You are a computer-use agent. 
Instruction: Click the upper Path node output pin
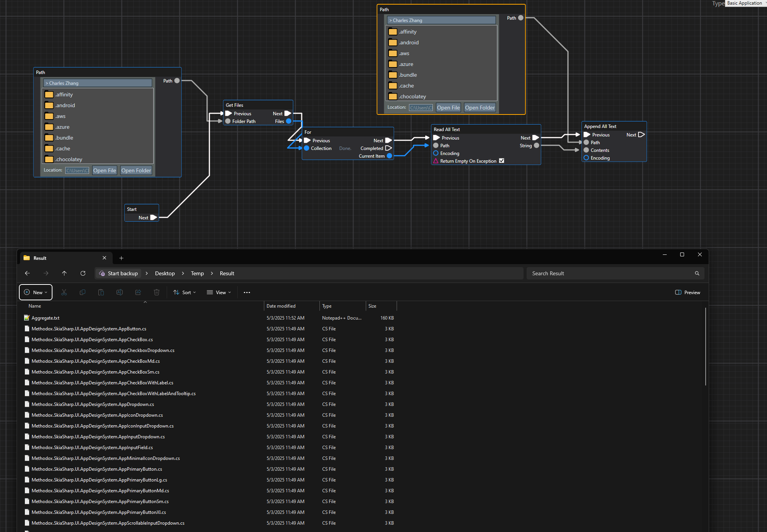tap(521, 18)
